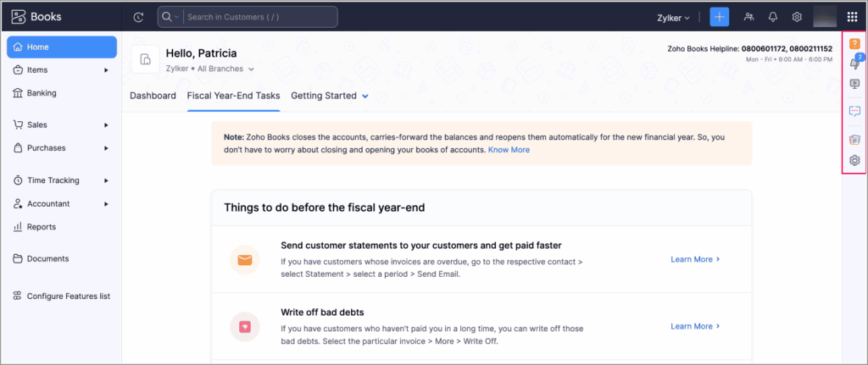Viewport: 868px width, 365px height.
Task: Open the recent activity clock icon
Action: (138, 17)
